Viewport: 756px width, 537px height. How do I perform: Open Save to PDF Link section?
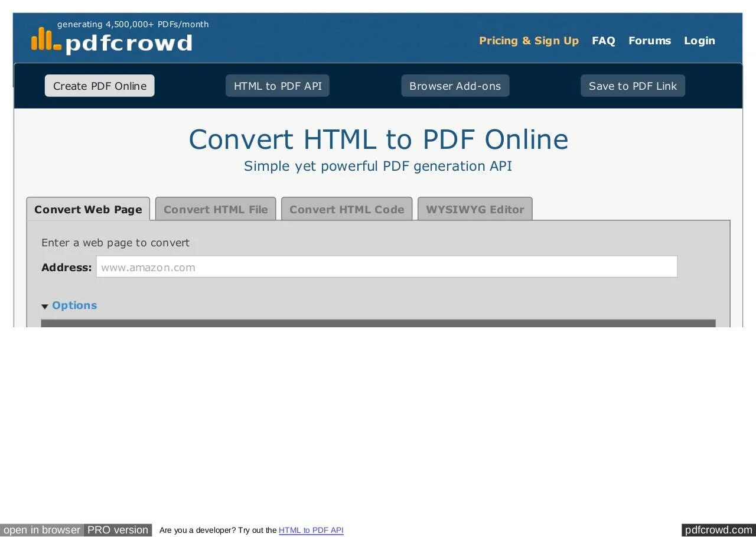point(633,86)
